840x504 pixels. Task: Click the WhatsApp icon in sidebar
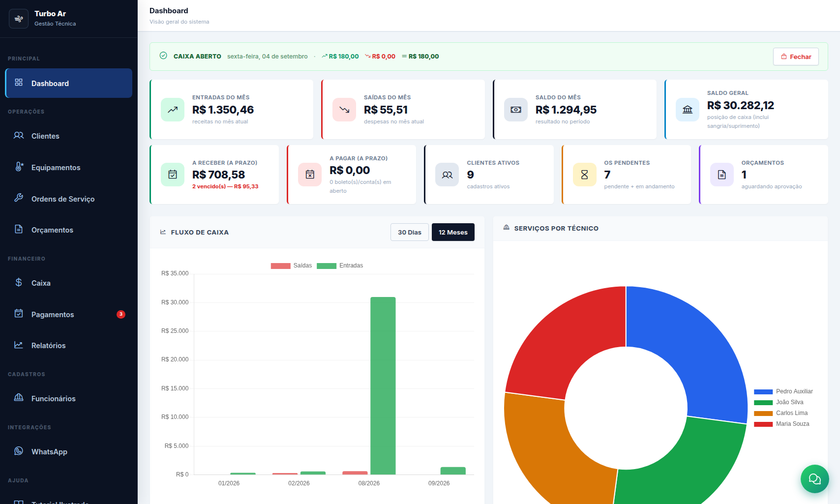pos(19,451)
